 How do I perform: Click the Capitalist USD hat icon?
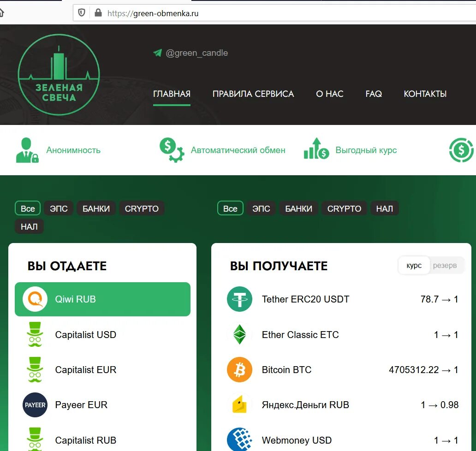pos(35,334)
